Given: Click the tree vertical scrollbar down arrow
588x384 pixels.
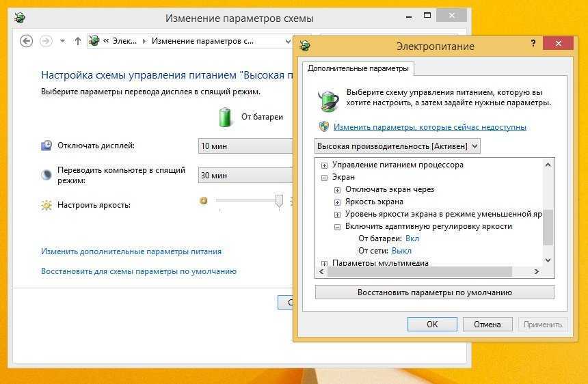Looking at the screenshot, I should point(548,260).
